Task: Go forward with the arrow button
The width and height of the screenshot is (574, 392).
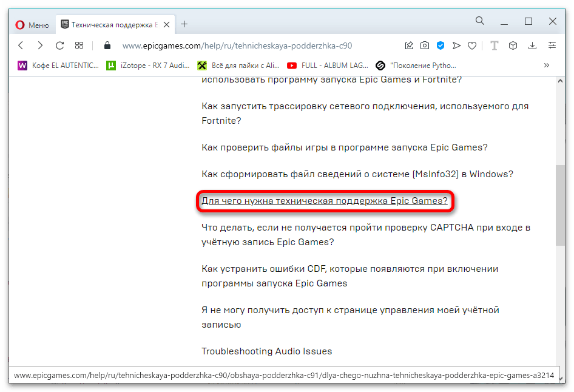Action: pyautogui.click(x=40, y=46)
